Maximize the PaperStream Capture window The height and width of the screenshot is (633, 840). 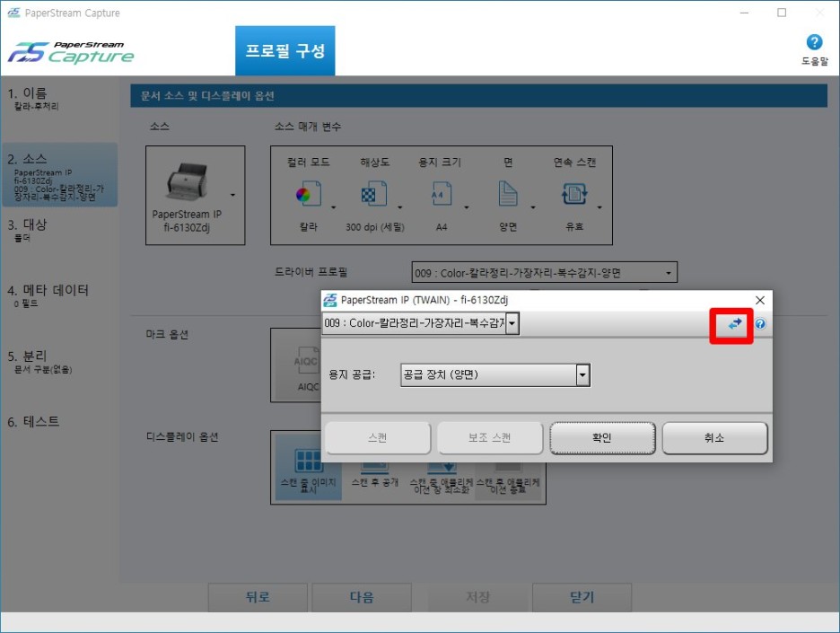(782, 13)
